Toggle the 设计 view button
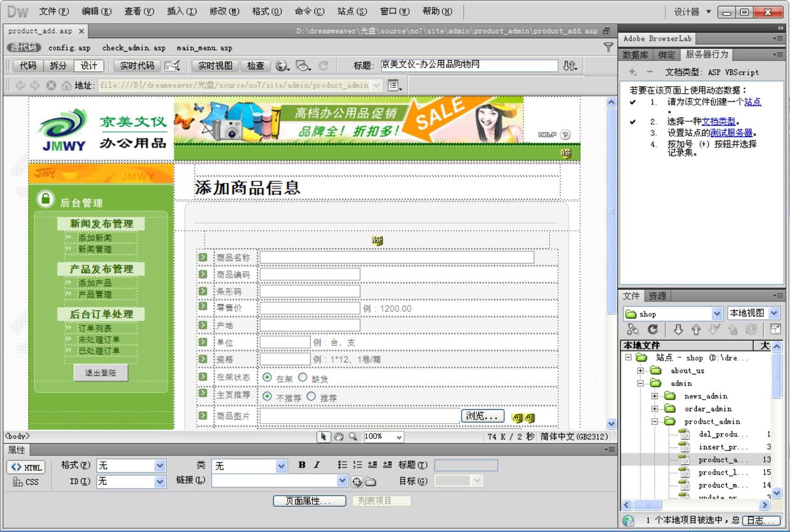The width and height of the screenshot is (790, 532). click(x=89, y=65)
